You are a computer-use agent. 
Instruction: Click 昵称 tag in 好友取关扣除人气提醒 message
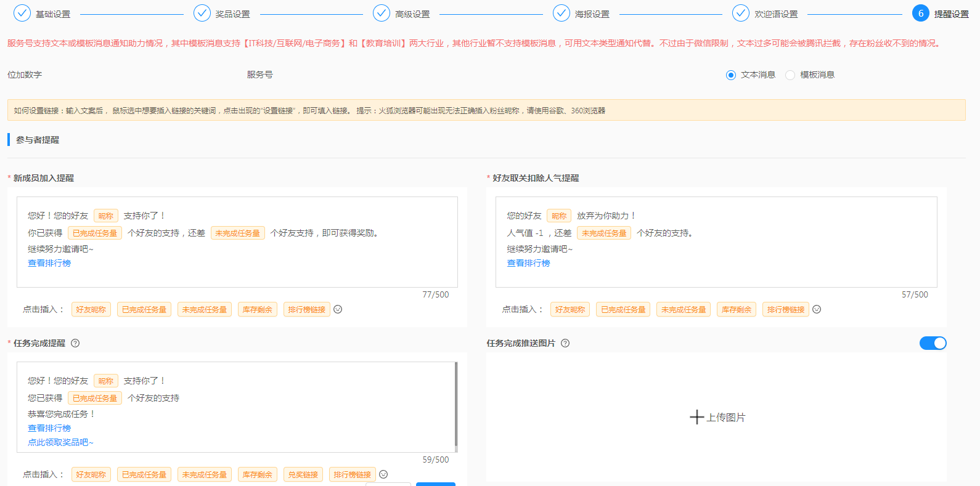click(559, 216)
